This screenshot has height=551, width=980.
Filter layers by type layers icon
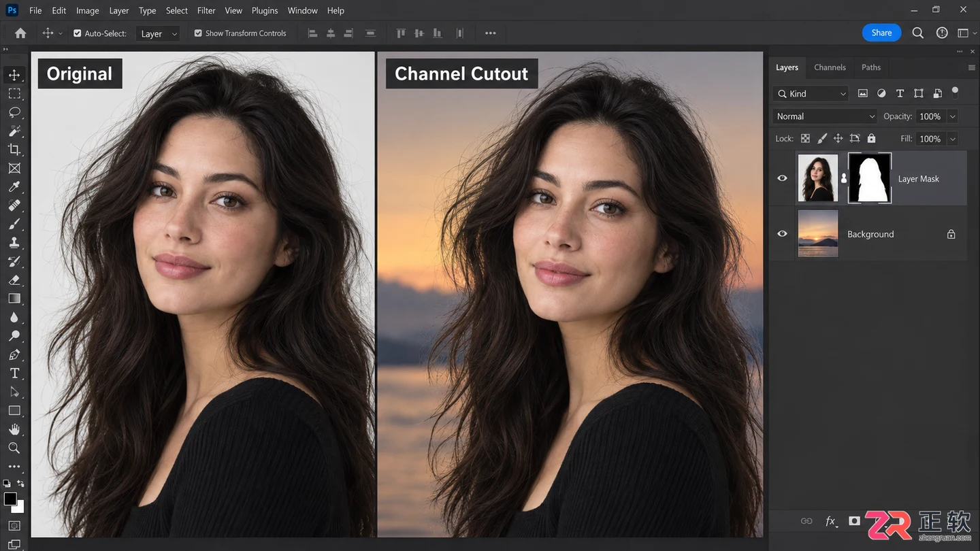coord(900,94)
